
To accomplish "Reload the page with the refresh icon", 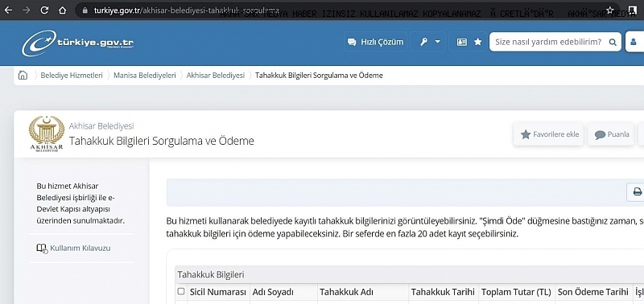I will [x=44, y=10].
